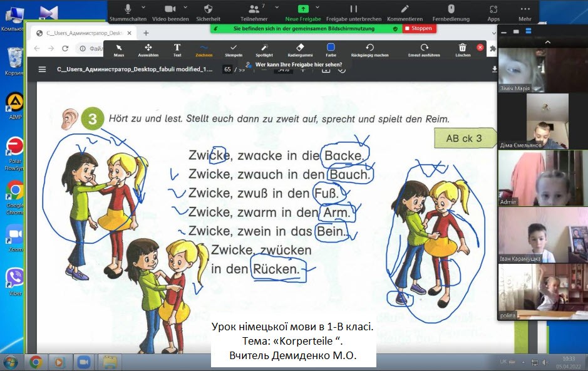
Task: Select the Radiergummi eraser tool
Action: 299,50
